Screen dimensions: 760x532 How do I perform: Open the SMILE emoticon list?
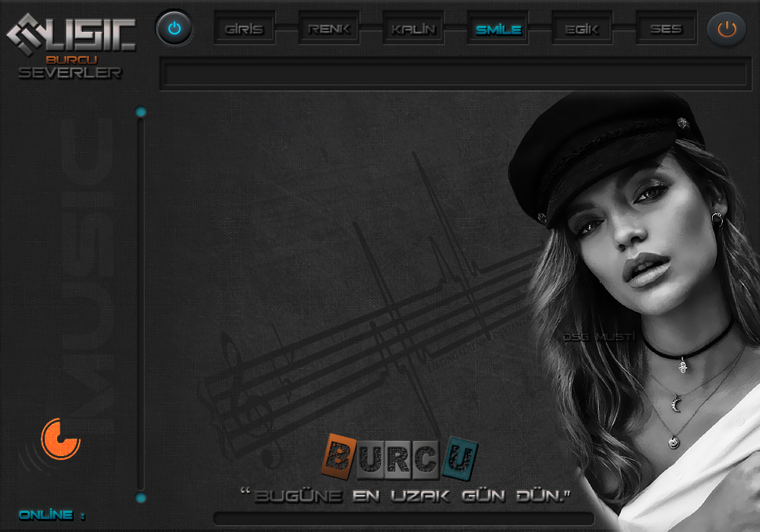coord(498,29)
